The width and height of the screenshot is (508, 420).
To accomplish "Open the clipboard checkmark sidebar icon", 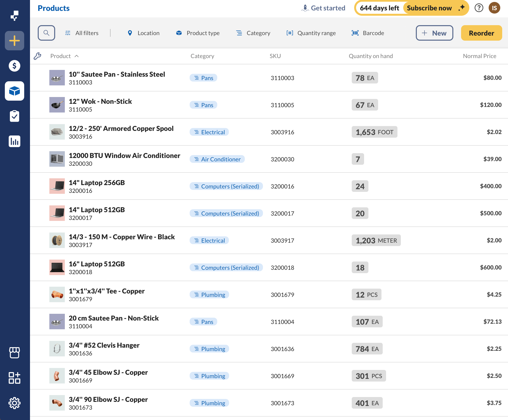I will tap(15, 116).
